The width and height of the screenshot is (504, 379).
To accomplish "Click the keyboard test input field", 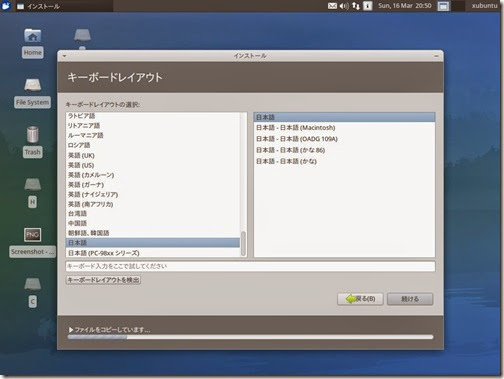I will [x=250, y=266].
